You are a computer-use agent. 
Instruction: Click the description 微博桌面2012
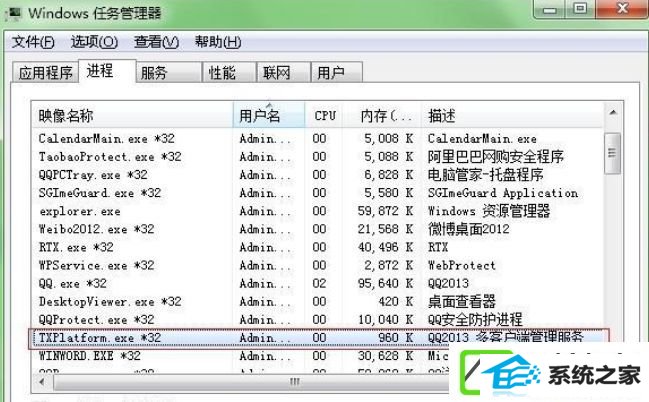tap(469, 229)
